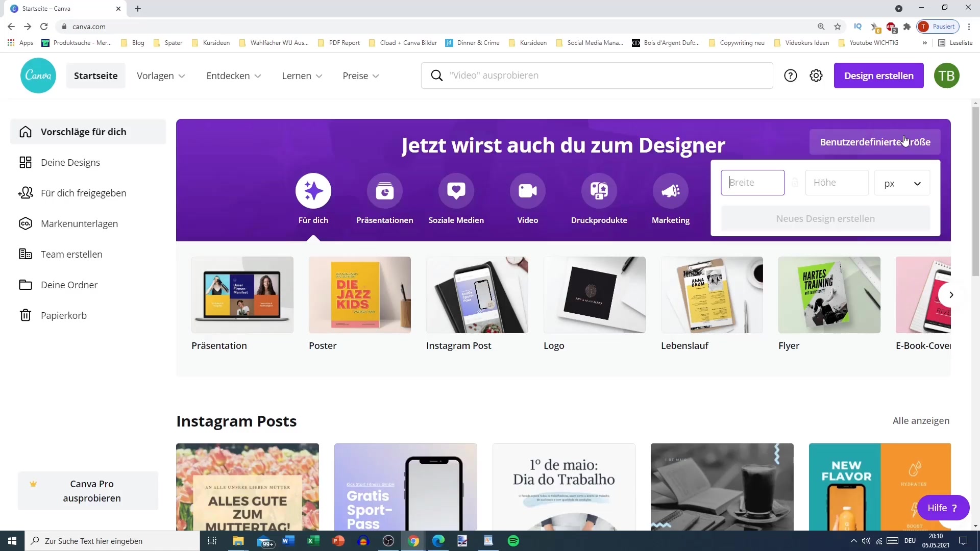Toggle the aspect ratio lock icon

click(795, 183)
